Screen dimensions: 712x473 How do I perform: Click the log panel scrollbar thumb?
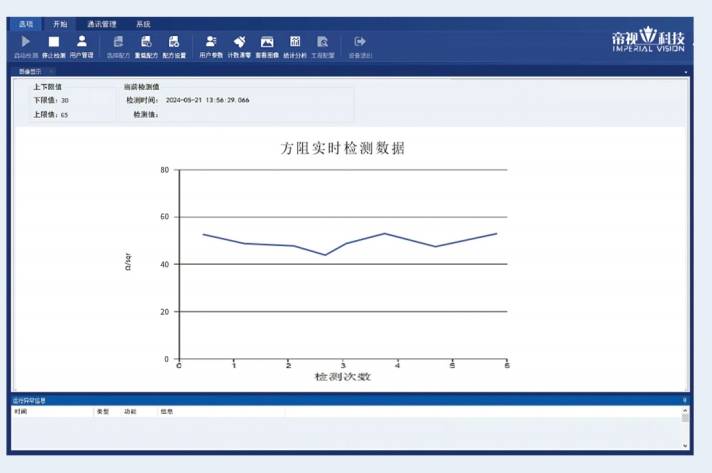(x=685, y=418)
